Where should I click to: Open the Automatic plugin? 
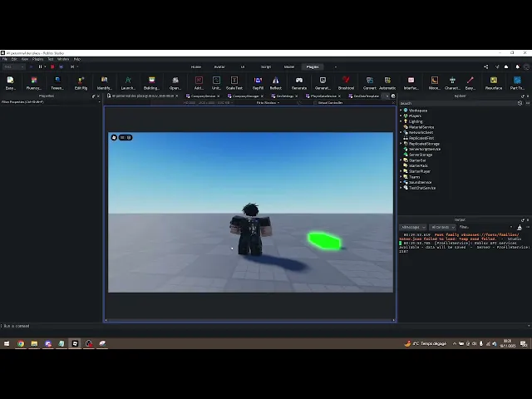pos(387,83)
